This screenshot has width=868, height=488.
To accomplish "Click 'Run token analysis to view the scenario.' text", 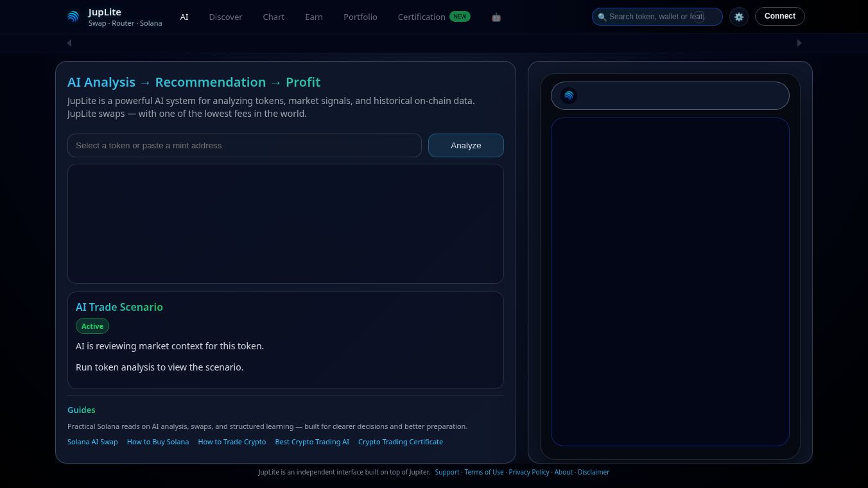I will pyautogui.click(x=159, y=367).
